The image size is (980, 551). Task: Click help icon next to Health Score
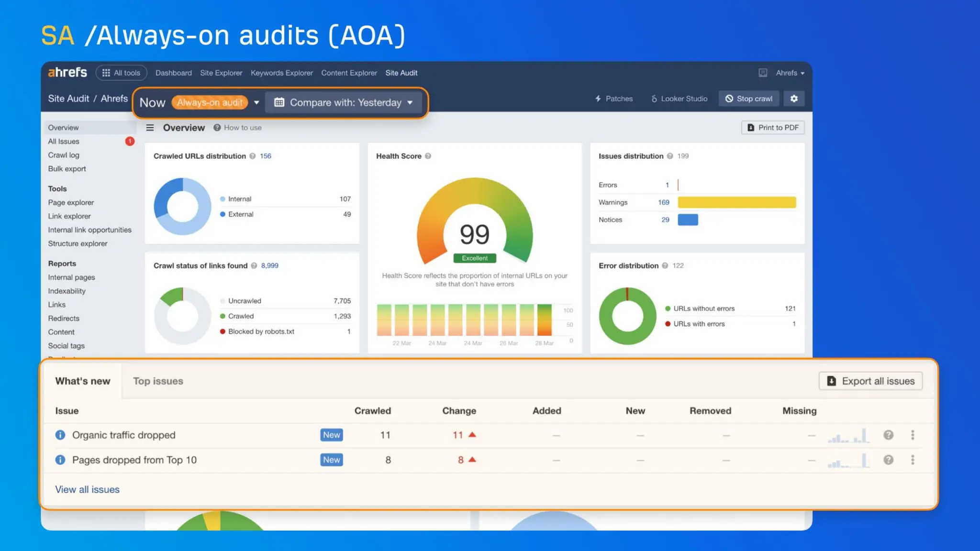pyautogui.click(x=428, y=156)
